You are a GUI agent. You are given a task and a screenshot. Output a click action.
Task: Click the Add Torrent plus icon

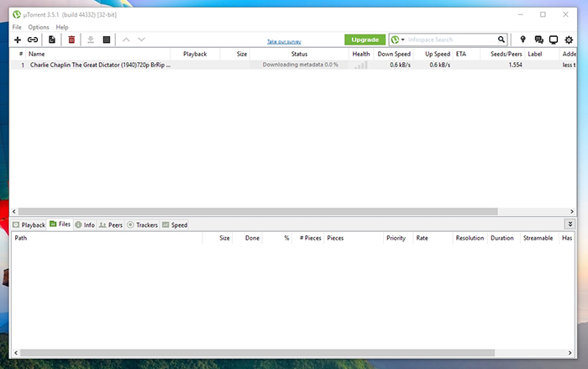tap(17, 40)
